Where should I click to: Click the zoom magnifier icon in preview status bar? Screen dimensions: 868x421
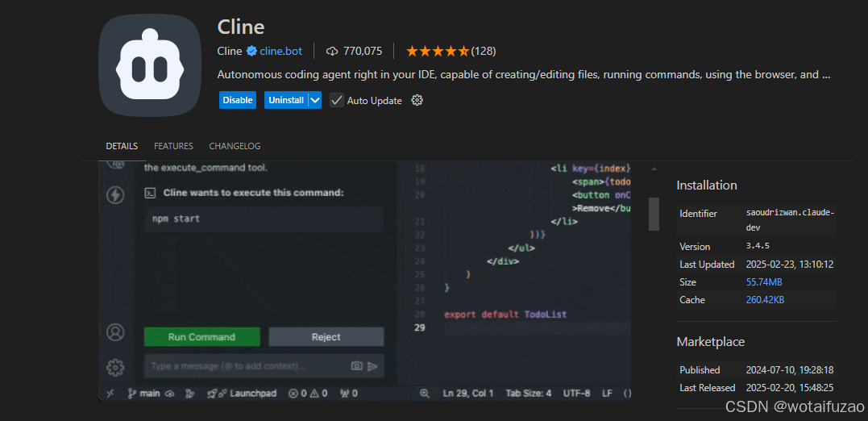point(425,394)
